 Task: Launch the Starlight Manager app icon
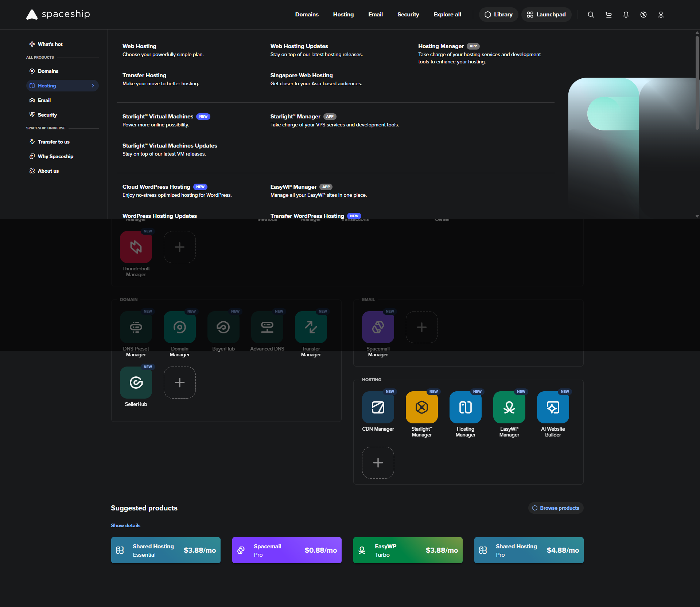[x=421, y=407]
